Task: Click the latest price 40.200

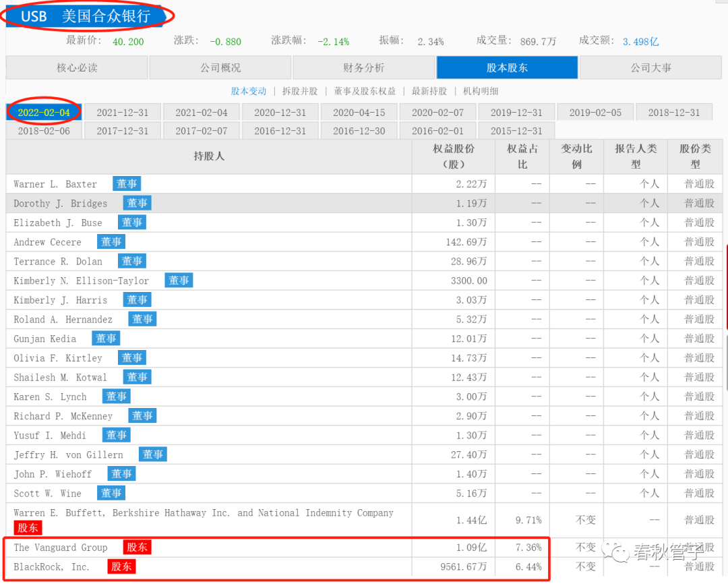Action: 128,42
